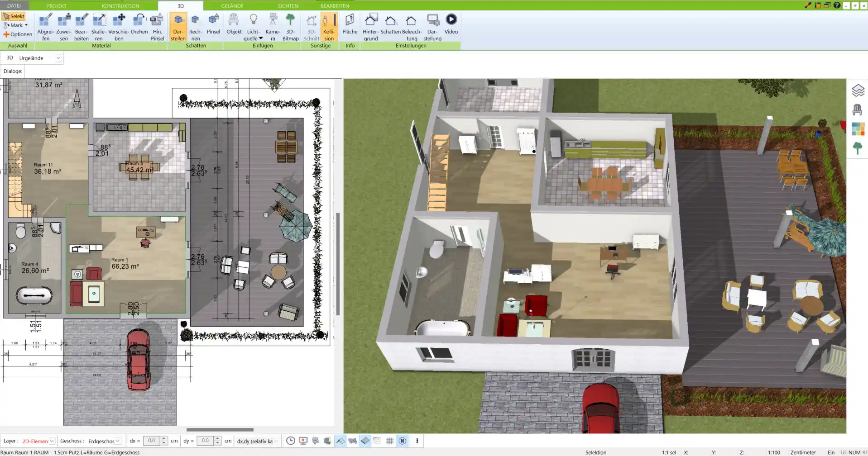This screenshot has width=868, height=456.
Task: Activate the Verschieben material tool
Action: 119,27
